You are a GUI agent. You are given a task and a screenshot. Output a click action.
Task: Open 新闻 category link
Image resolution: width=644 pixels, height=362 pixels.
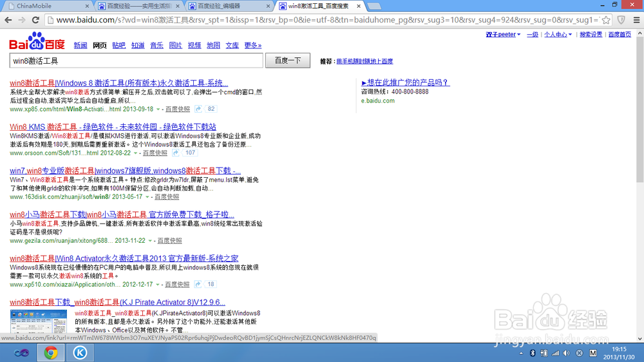[80, 45]
